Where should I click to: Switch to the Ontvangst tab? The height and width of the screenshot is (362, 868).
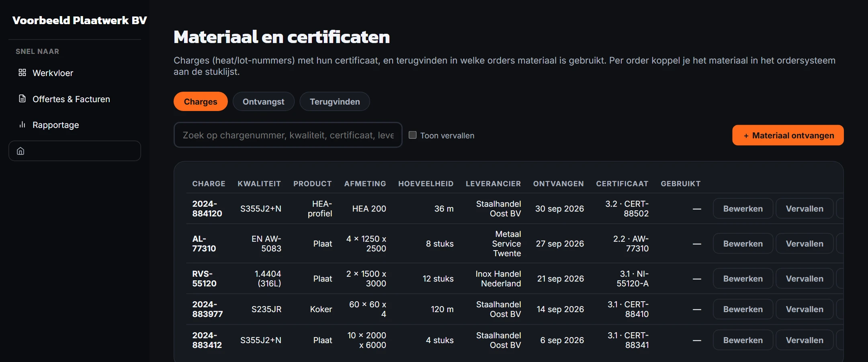(263, 102)
